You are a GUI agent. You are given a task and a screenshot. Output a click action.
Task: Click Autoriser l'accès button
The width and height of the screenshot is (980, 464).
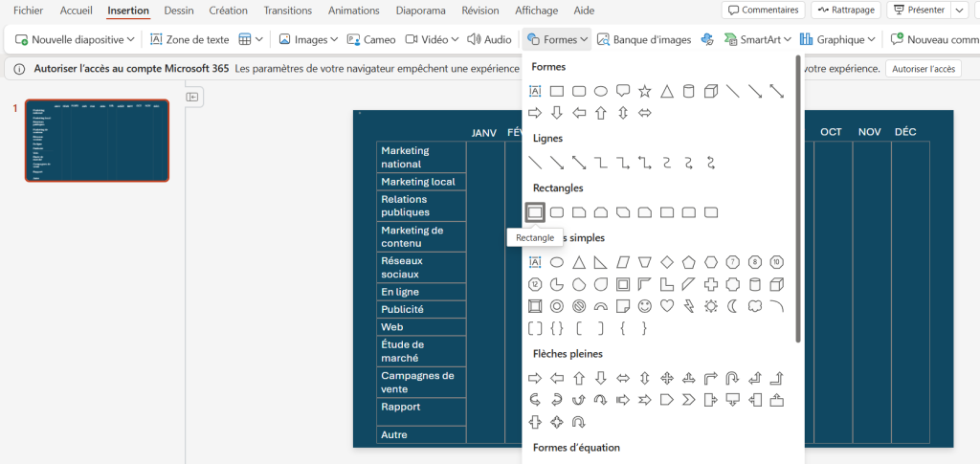(x=924, y=69)
